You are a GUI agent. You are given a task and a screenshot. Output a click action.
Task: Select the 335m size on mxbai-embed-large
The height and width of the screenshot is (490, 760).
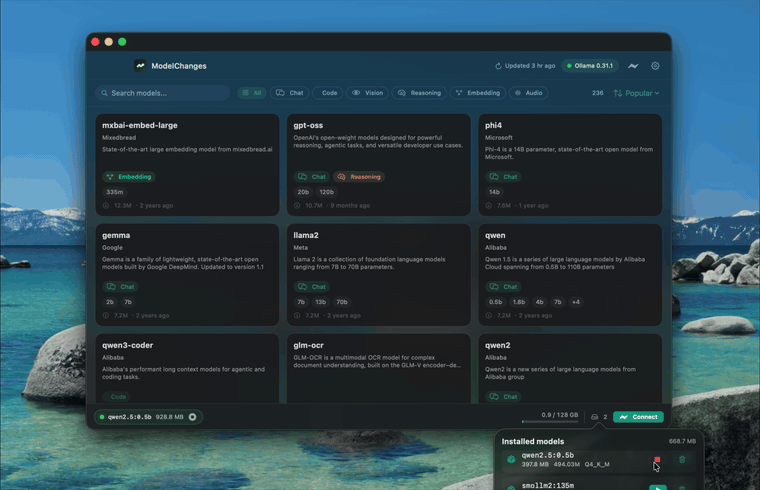tap(114, 192)
